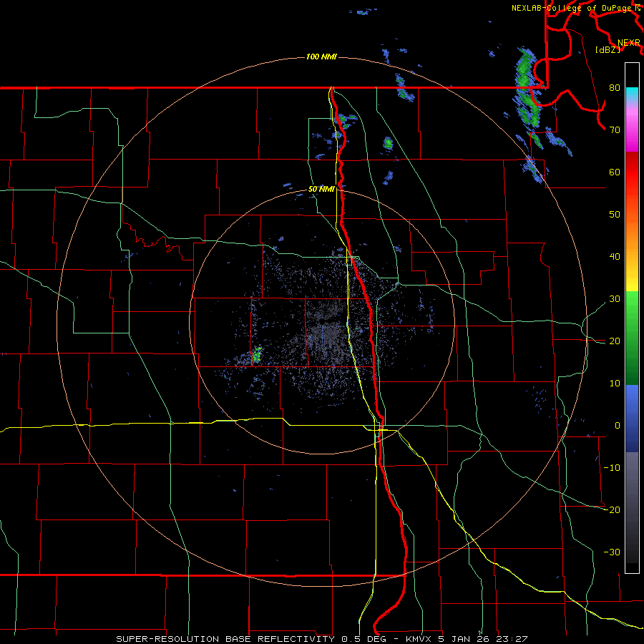
Task: Click the "70" value on the dBZ scale
Action: (615, 130)
